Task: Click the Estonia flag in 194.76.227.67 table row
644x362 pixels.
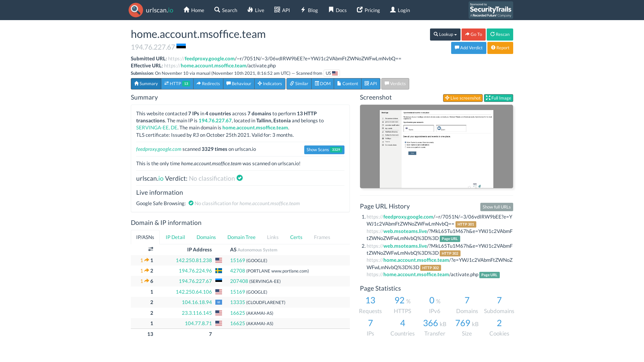Action: 219,281
